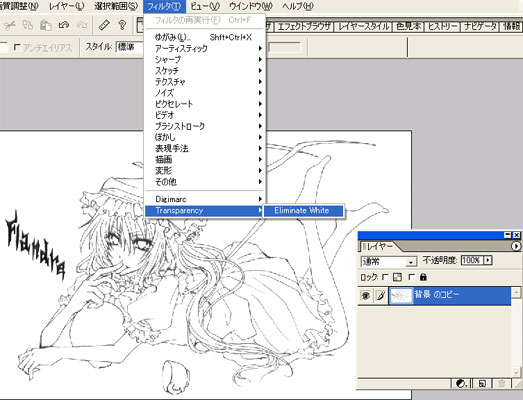Screen dimensions: 523x400
Task: Click the transparent pixels lock checkerboard icon
Action: pyautogui.click(x=397, y=277)
